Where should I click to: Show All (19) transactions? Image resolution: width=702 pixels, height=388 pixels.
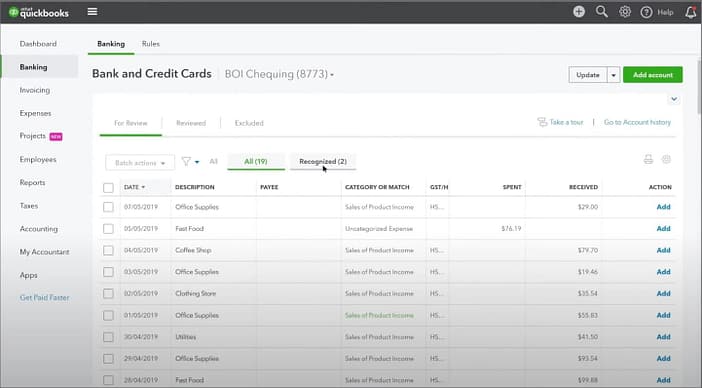coord(256,162)
